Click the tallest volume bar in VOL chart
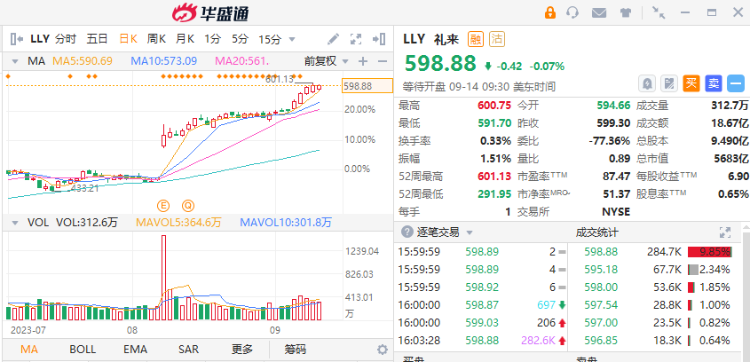 coord(164,277)
